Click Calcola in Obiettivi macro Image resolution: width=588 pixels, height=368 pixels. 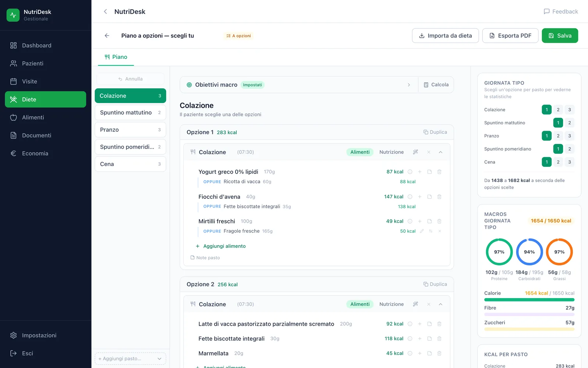coord(436,85)
